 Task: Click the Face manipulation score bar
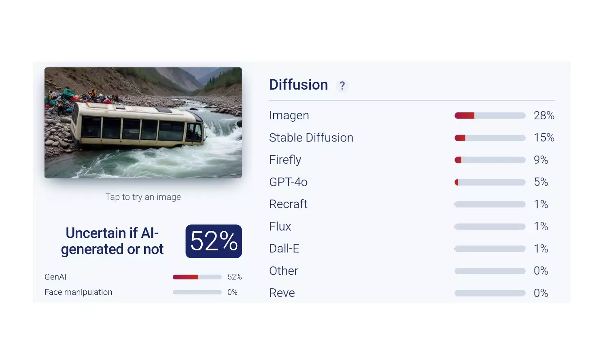point(197,292)
